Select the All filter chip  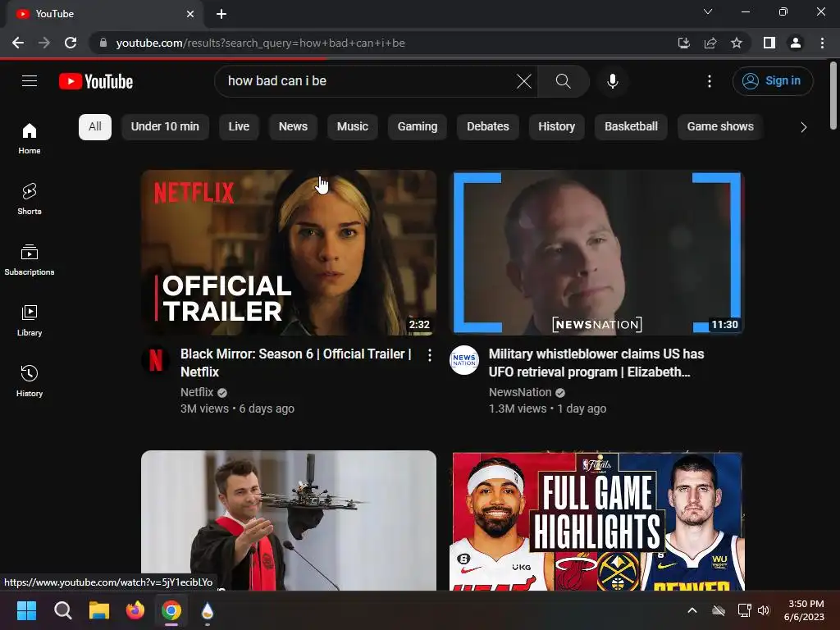[95, 127]
